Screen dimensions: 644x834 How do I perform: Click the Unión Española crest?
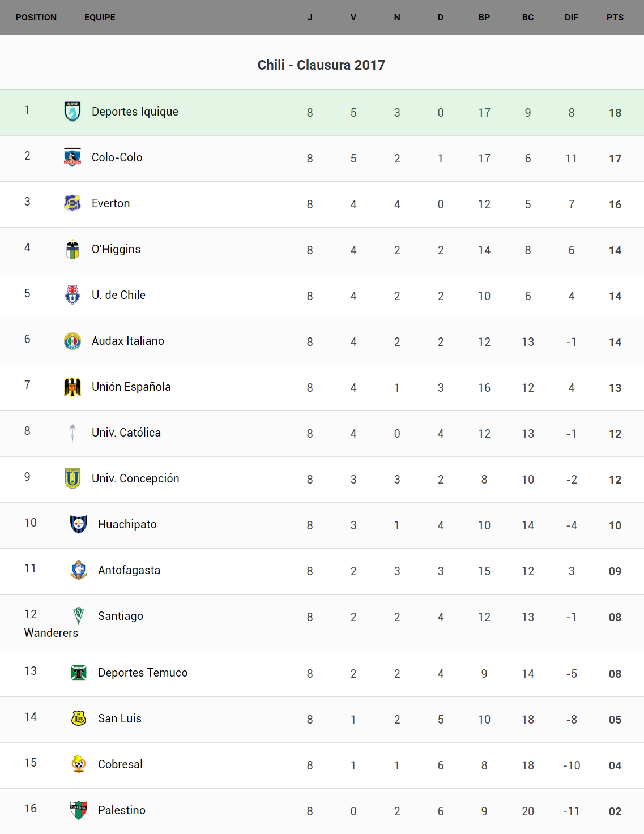[72, 387]
